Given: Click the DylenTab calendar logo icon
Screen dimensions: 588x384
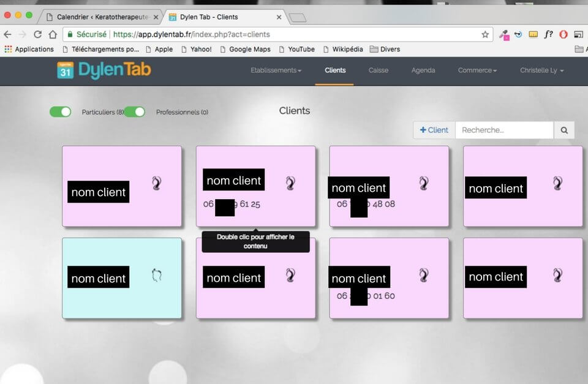Looking at the screenshot, I should click(x=66, y=70).
